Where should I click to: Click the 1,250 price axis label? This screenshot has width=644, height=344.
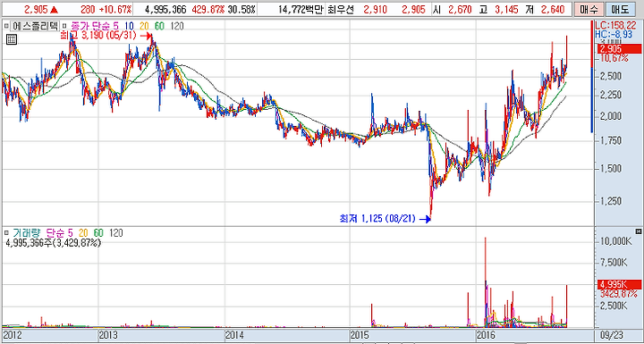pyautogui.click(x=611, y=202)
